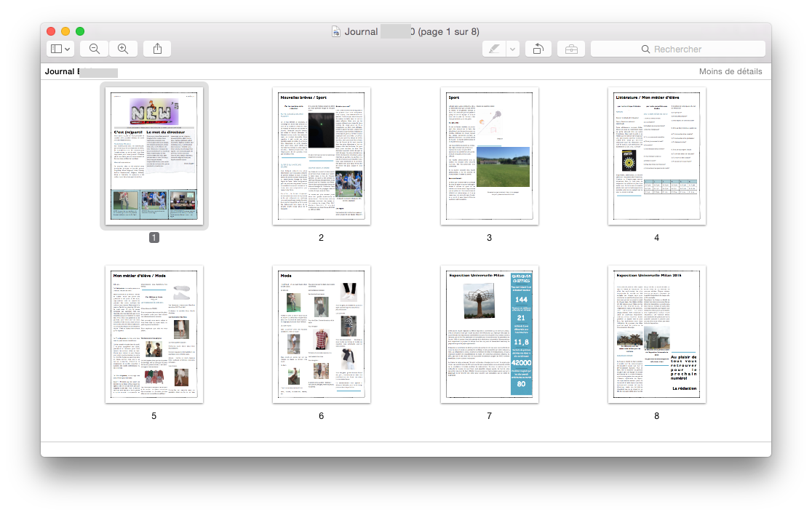
Task: Select page 8 thumbnail
Action: [656, 333]
